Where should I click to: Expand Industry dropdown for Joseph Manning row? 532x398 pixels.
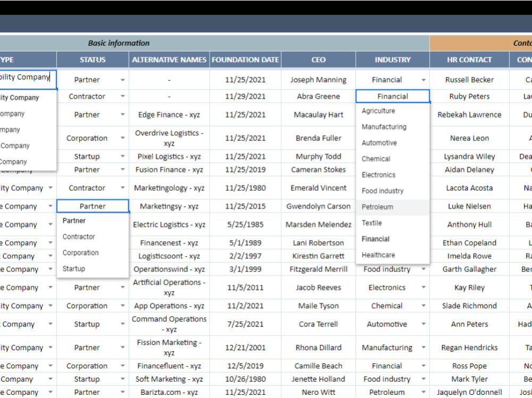[x=423, y=80]
